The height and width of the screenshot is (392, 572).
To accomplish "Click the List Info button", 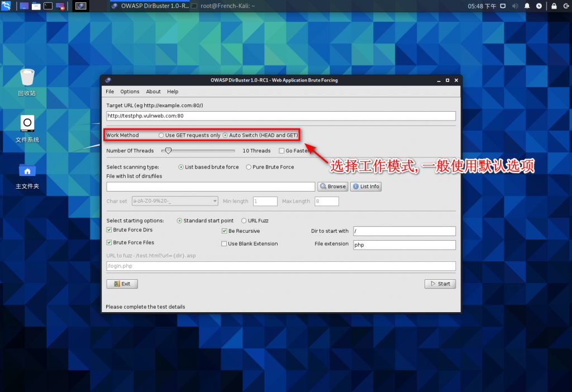I will point(366,187).
